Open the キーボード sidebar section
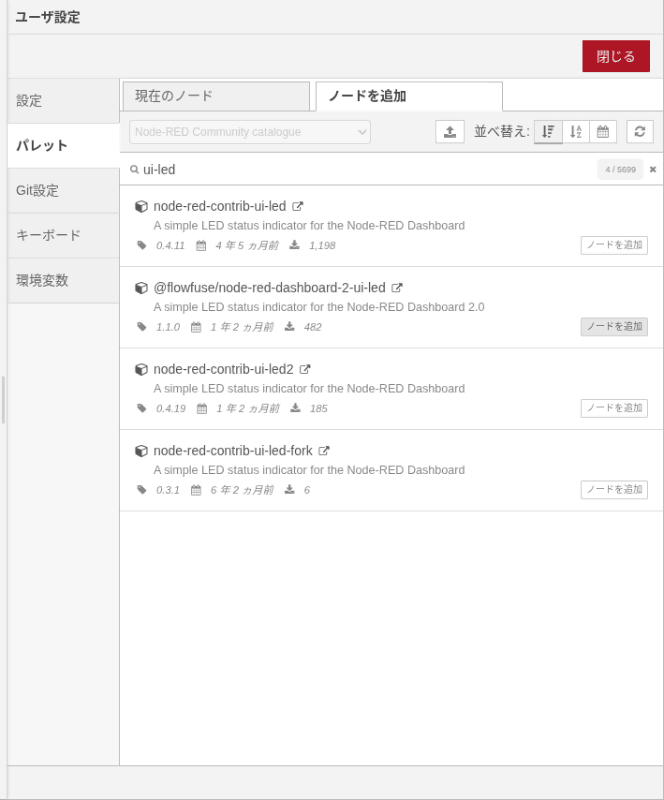 pyautogui.click(x=64, y=235)
